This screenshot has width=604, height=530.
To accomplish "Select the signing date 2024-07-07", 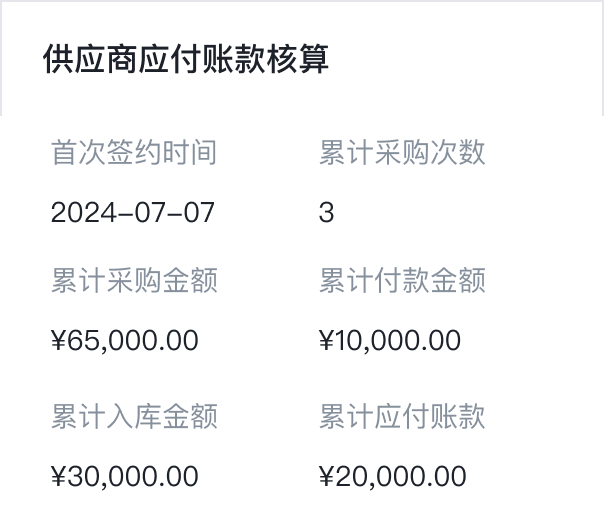I will 133,213.
